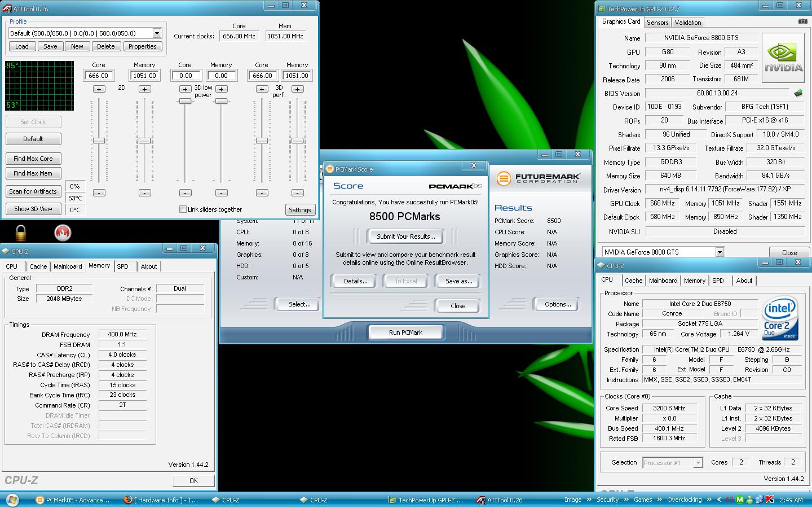Expand the Overclocking toolbar chevron in taskbar

[709, 500]
